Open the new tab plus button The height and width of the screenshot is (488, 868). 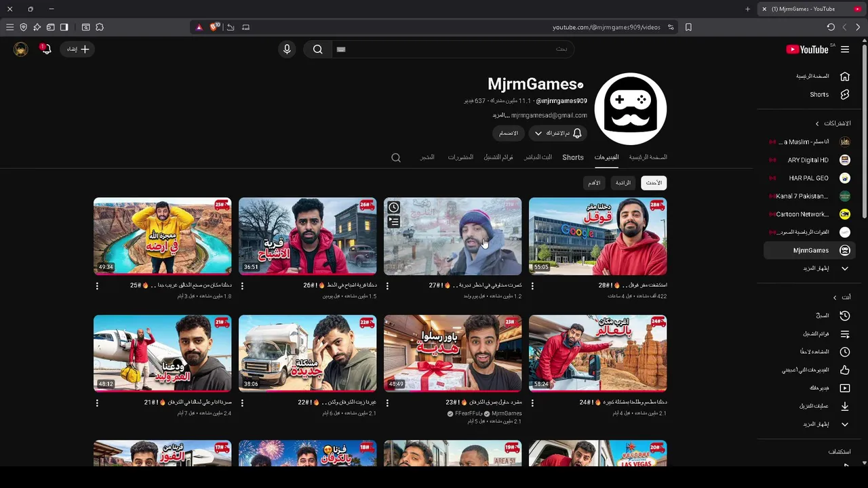(747, 9)
